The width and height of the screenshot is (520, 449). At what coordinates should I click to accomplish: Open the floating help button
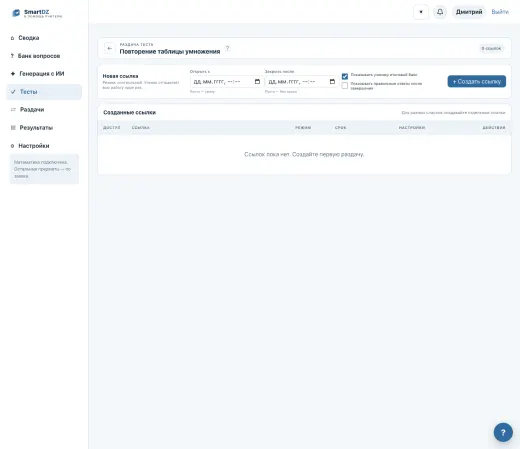click(503, 432)
